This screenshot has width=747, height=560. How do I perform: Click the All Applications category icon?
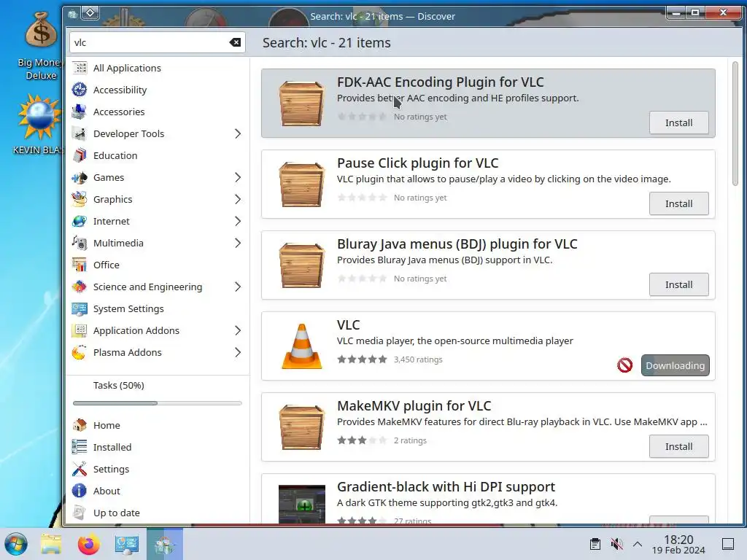pos(80,68)
